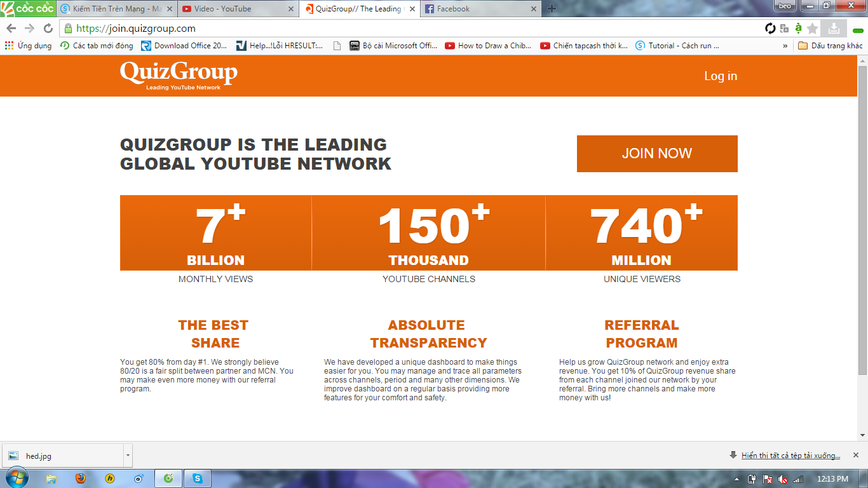
Task: Open the Chiến tapcash thời k... bookmark
Action: pos(584,46)
